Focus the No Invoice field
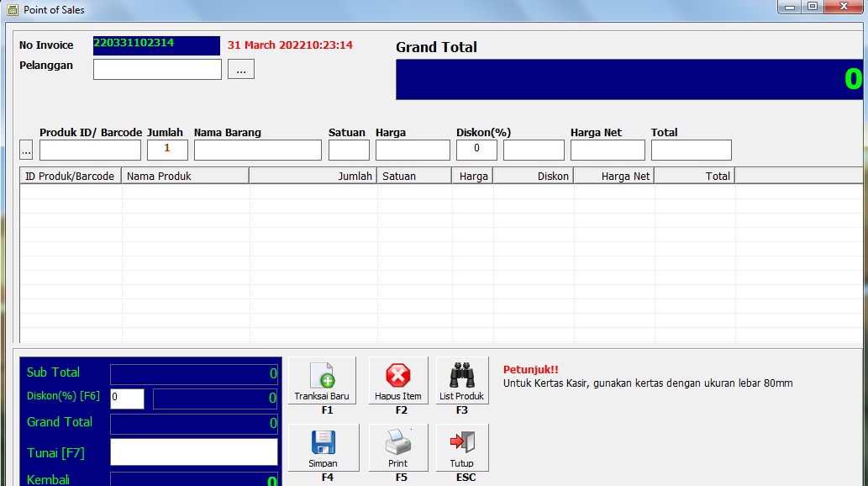Screen dimensions: 868x486 pyautogui.click(x=156, y=45)
